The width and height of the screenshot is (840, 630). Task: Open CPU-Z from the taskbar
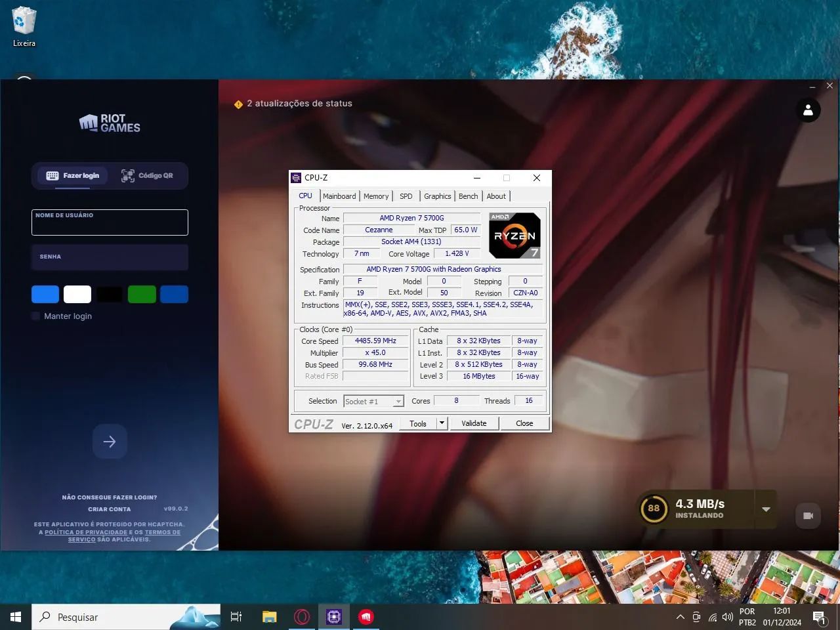(333, 617)
